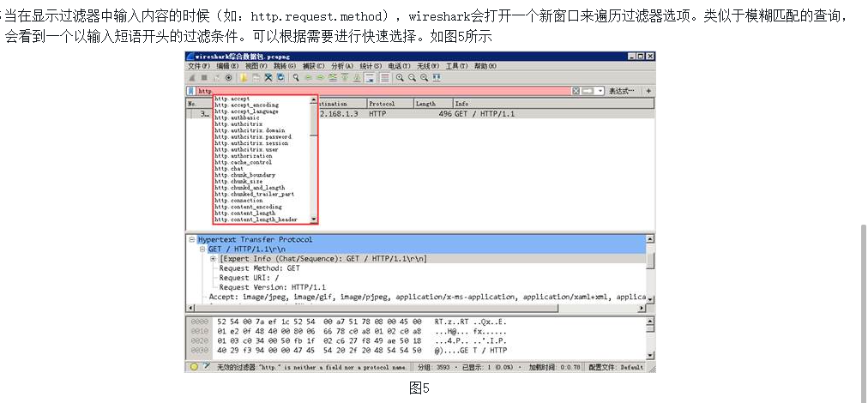Viewport: 868px width, 403px height.
Task: Select http.accept_encoding from suggestion list
Action: (247, 105)
